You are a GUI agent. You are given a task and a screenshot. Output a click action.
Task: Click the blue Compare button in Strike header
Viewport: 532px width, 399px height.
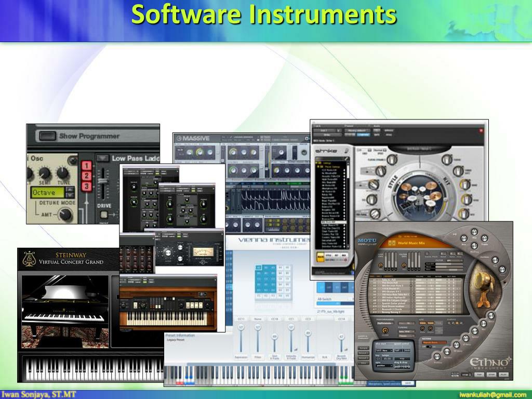pos(363,135)
